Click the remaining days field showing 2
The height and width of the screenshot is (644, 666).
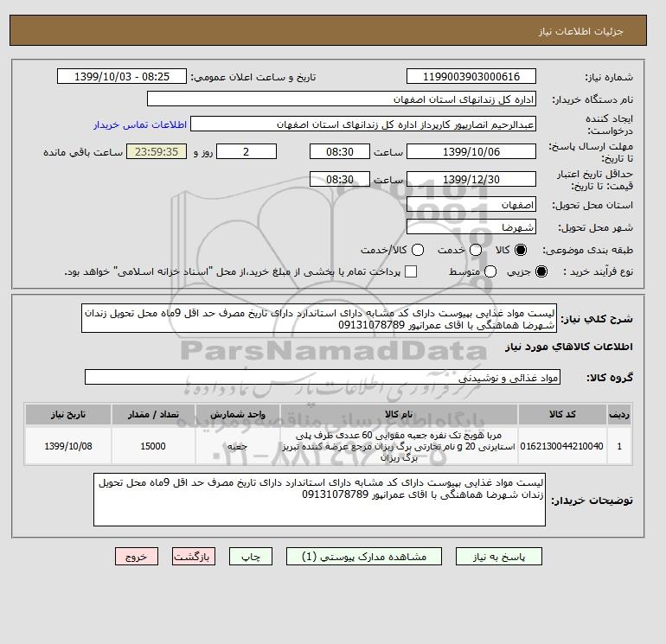click(x=247, y=151)
